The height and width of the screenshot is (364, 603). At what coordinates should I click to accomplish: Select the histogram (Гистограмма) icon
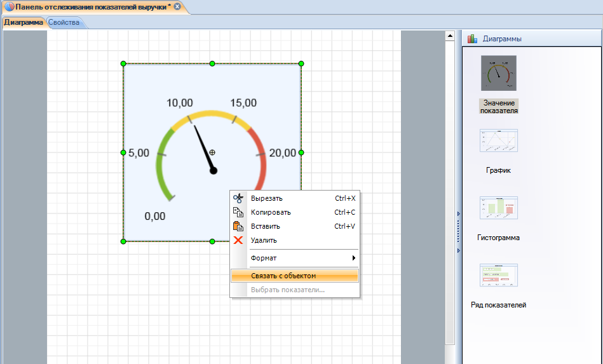tap(499, 208)
